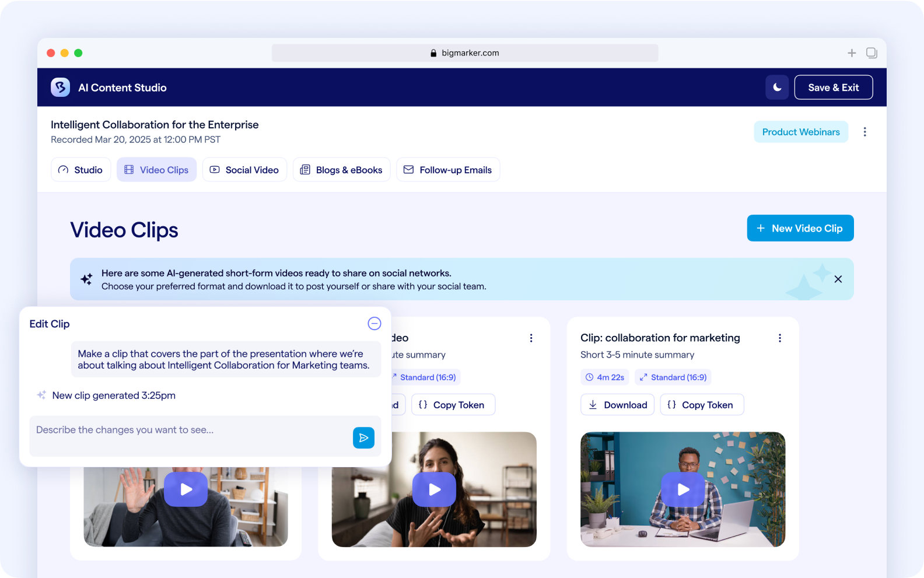Create a New Video Clip
Screen dimensions: 924x578
pyautogui.click(x=800, y=228)
